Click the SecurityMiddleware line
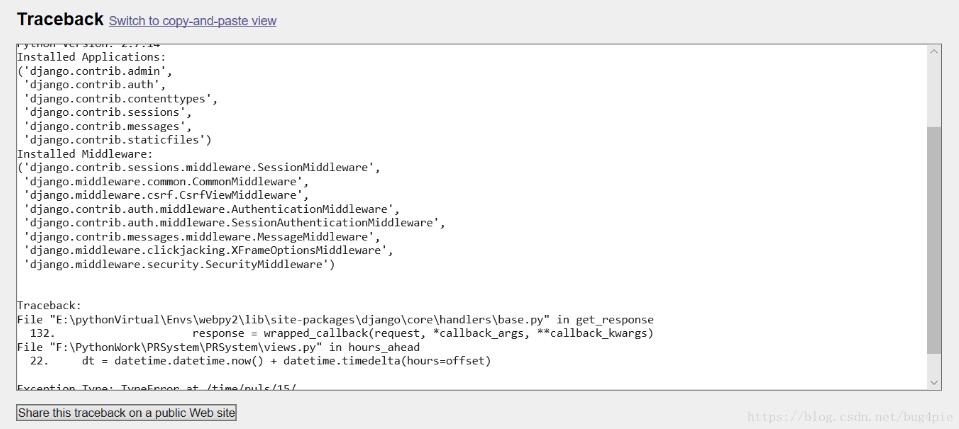 pyautogui.click(x=179, y=265)
